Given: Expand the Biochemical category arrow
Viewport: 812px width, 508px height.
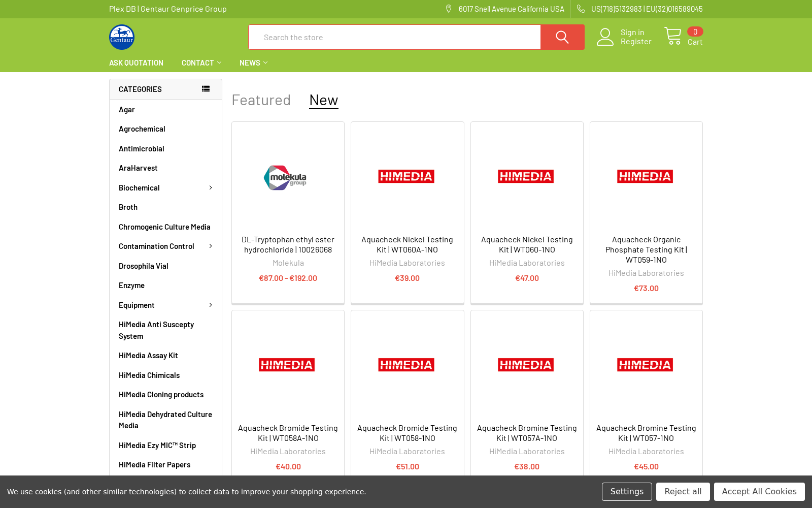Looking at the screenshot, I should tap(211, 188).
